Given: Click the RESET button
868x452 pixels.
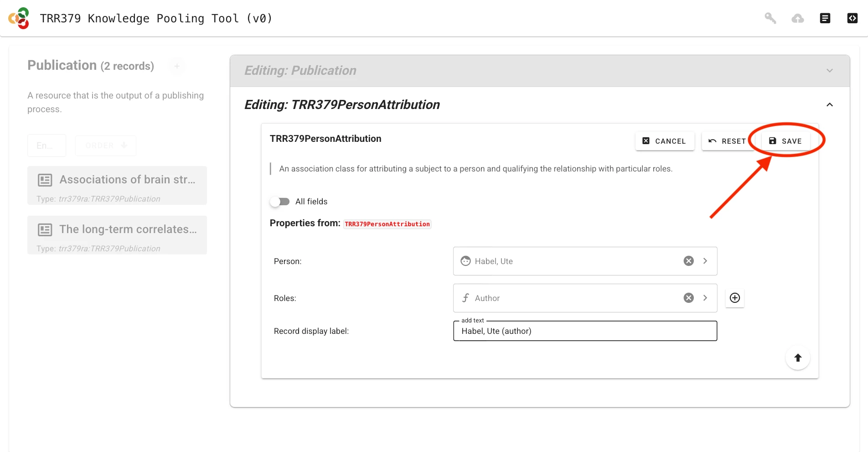Looking at the screenshot, I should tap(727, 141).
